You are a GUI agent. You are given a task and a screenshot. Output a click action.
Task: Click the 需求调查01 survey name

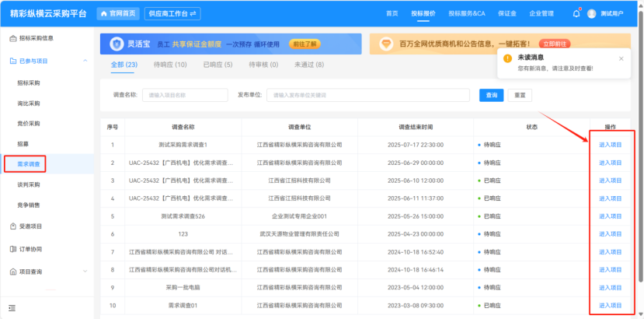pos(183,306)
